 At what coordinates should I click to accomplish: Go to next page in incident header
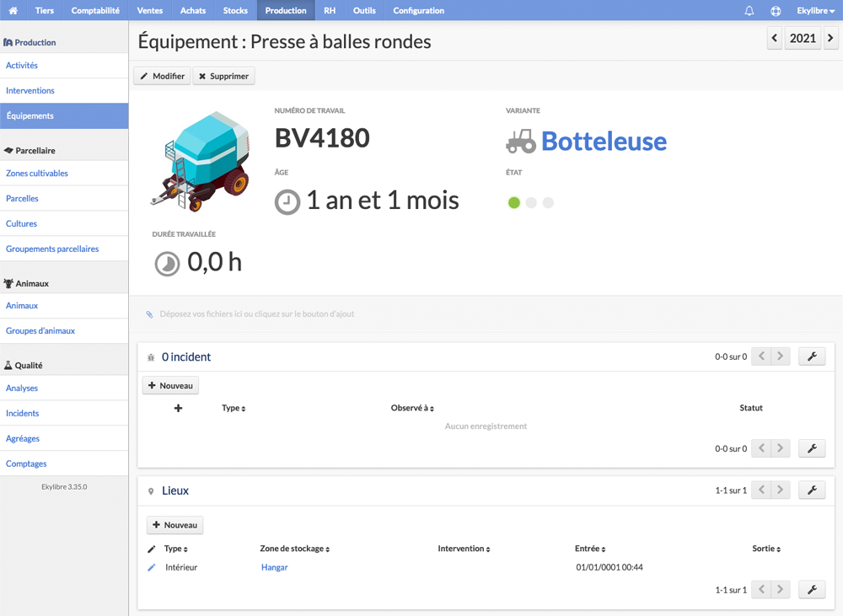click(781, 356)
